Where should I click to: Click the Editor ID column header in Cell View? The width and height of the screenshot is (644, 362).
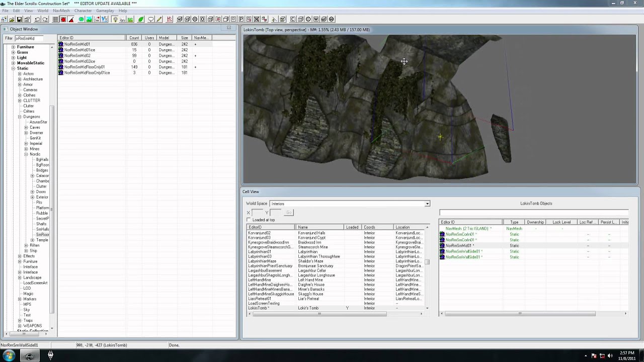pyautogui.click(x=271, y=227)
